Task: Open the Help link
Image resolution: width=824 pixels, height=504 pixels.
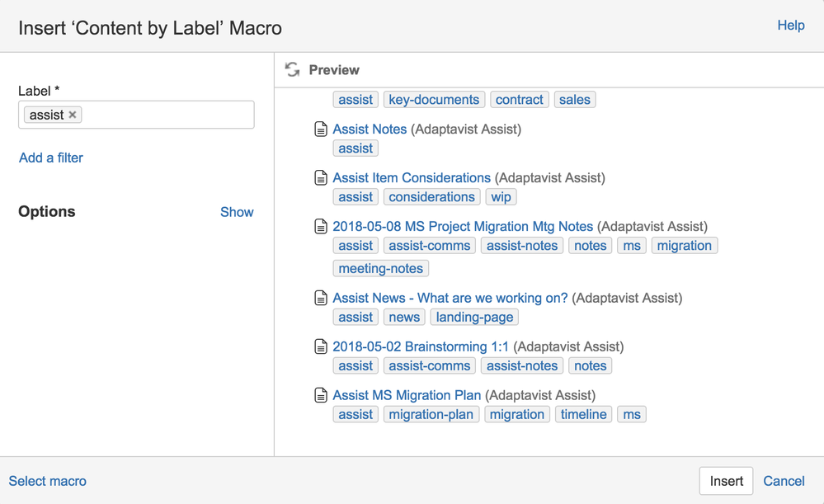Action: pos(790,26)
